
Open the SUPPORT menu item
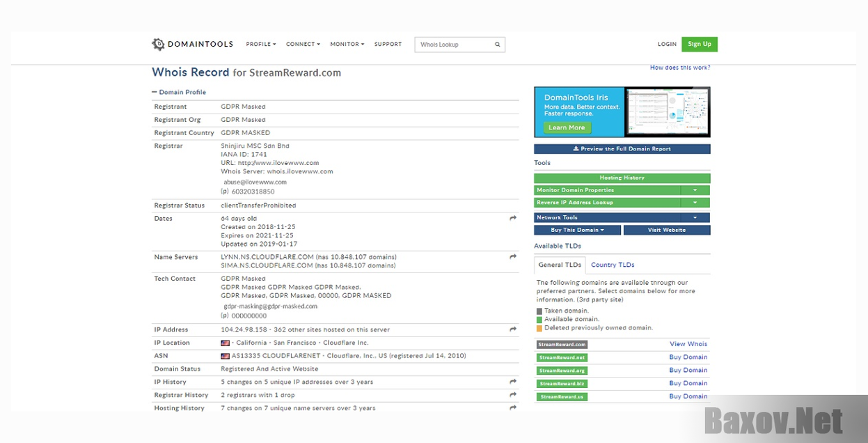tap(388, 45)
